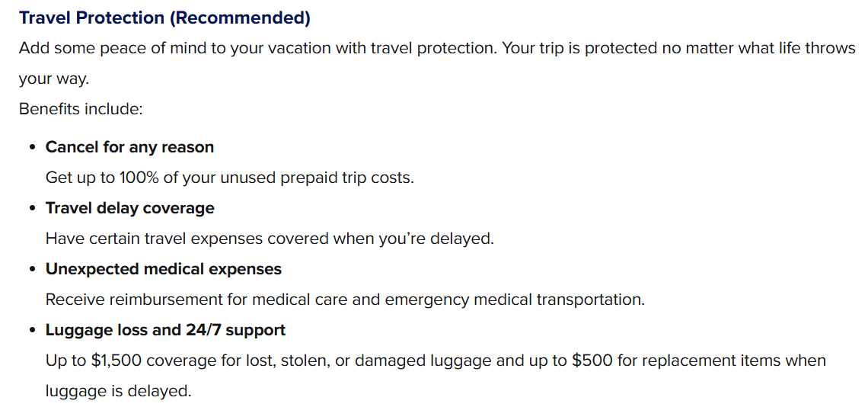
Task: Click the 'luggage is delayed.' final line
Action: (118, 391)
